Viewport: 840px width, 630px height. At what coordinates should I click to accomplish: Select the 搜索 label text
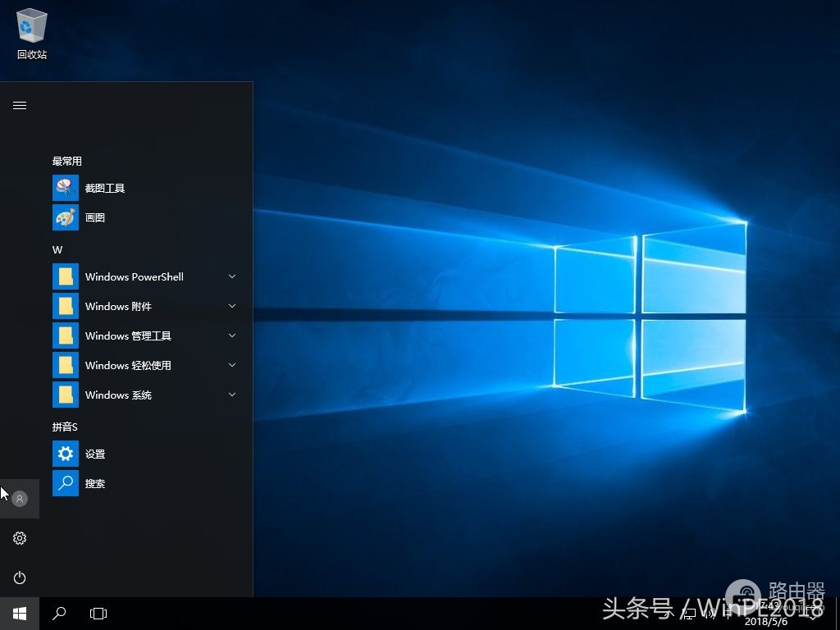(x=95, y=483)
